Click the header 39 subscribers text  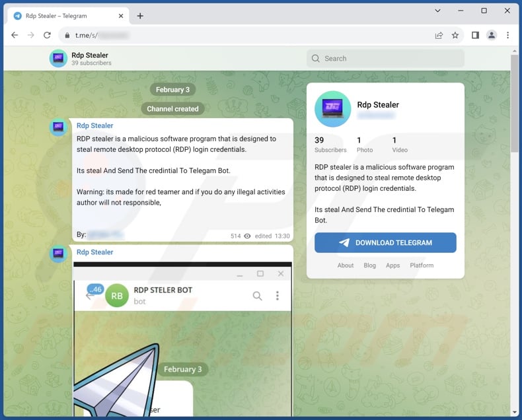(x=91, y=63)
